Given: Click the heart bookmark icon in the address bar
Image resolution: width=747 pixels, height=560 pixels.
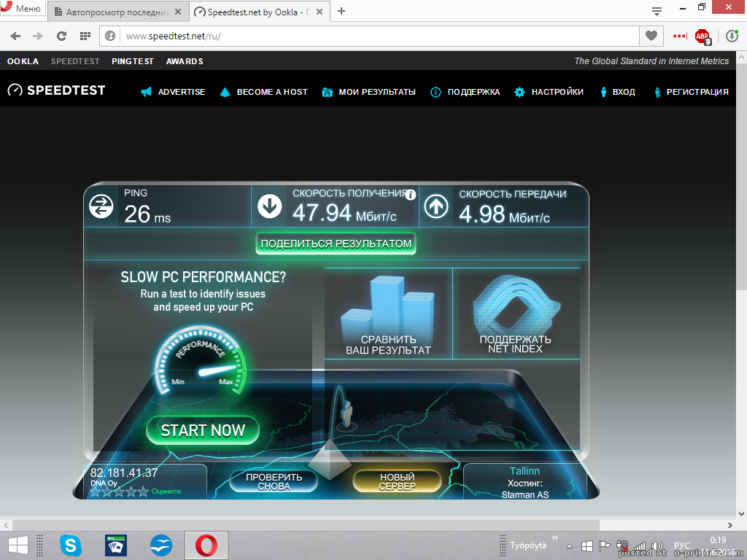Looking at the screenshot, I should [651, 36].
